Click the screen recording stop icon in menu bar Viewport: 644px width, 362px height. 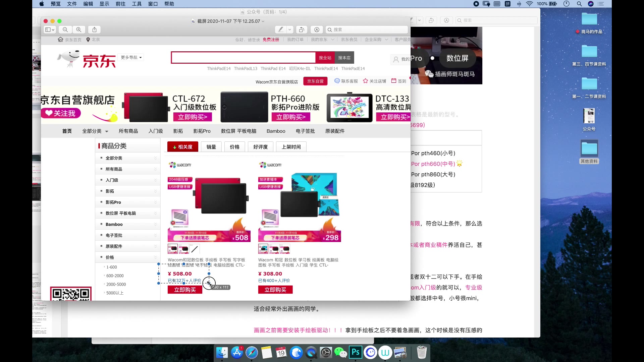[476, 4]
